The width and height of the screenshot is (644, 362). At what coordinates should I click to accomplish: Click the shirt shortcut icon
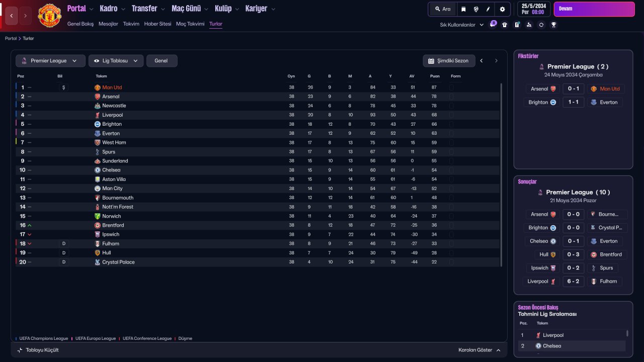pos(505,25)
